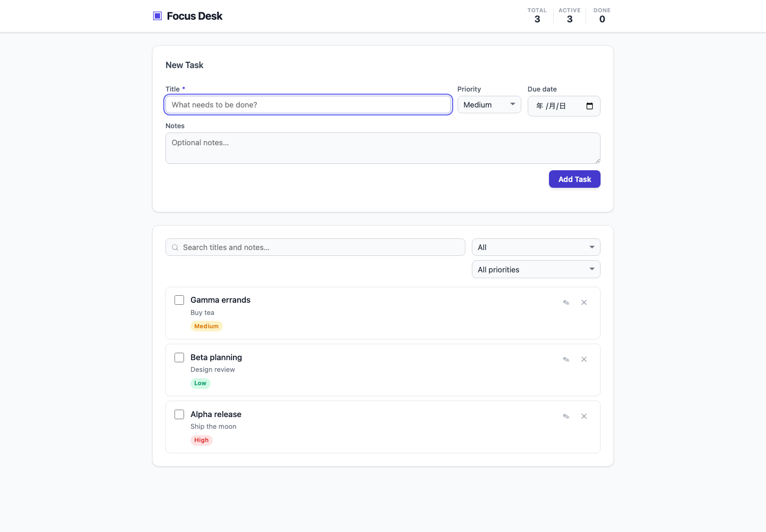Focus the Search titles and notes box

(x=315, y=247)
